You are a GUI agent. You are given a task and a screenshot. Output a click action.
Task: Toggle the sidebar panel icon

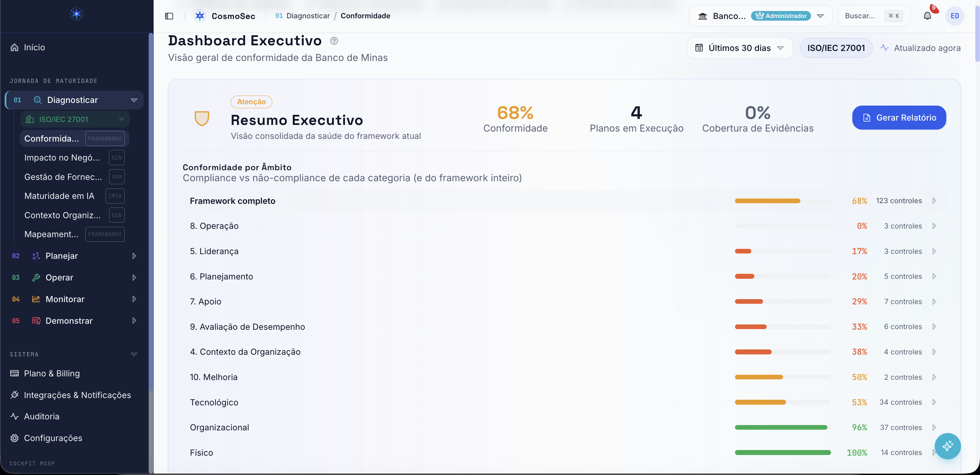169,16
